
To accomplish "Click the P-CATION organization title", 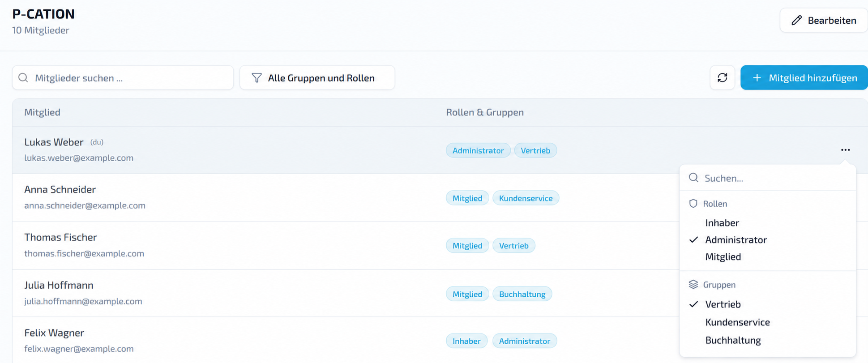I will tap(43, 14).
